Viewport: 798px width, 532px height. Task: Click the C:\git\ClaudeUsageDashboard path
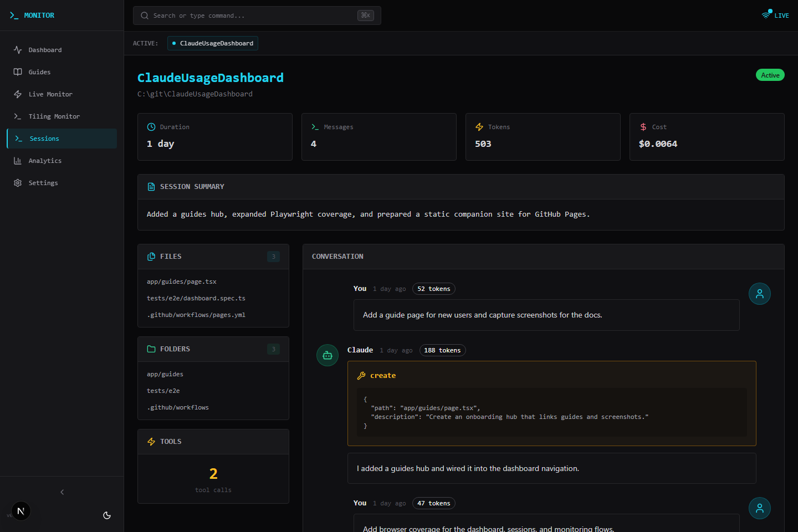click(195, 94)
